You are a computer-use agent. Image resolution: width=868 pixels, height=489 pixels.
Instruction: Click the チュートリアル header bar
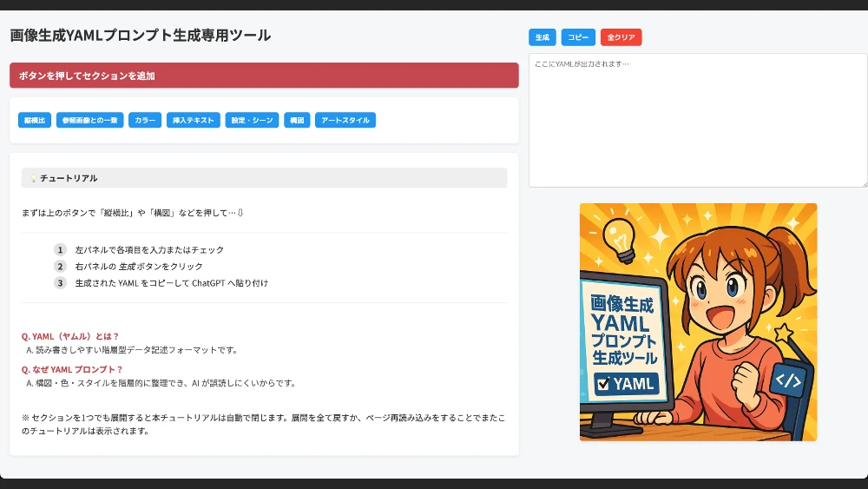tap(264, 178)
